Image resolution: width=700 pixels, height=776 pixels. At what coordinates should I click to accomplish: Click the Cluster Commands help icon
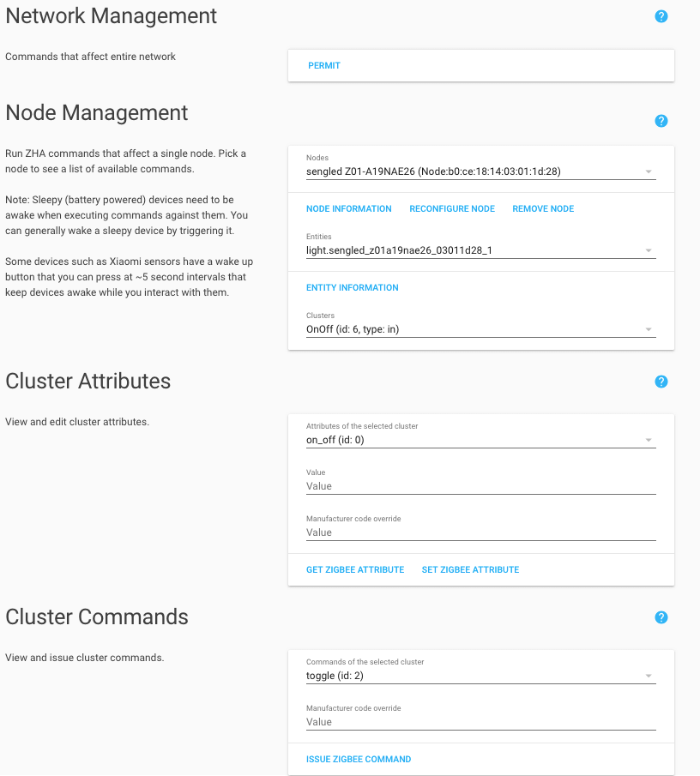point(661,617)
